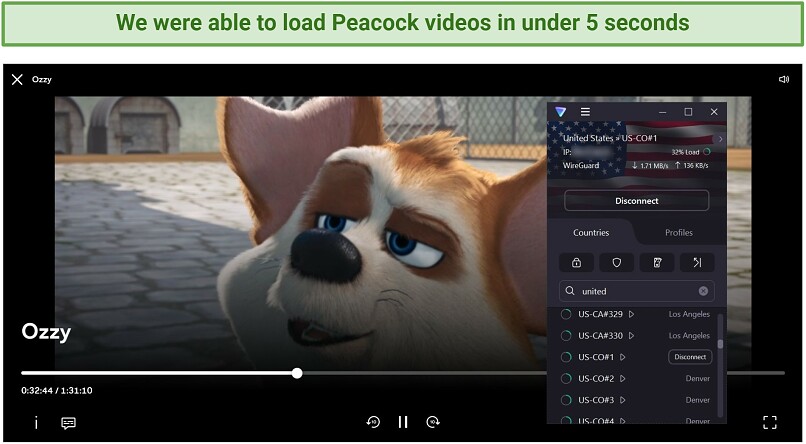
Task: Select the Countries tab
Action: click(591, 233)
